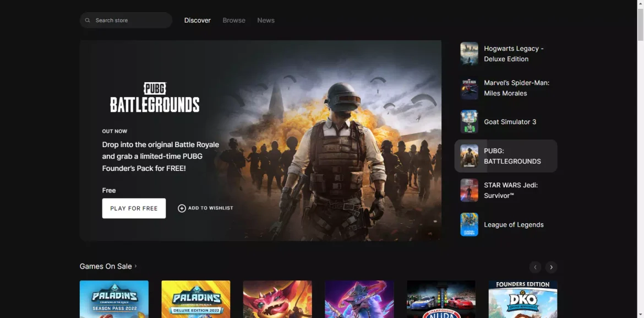Select Goat Simulator 3 thumbnail icon

pyautogui.click(x=469, y=122)
